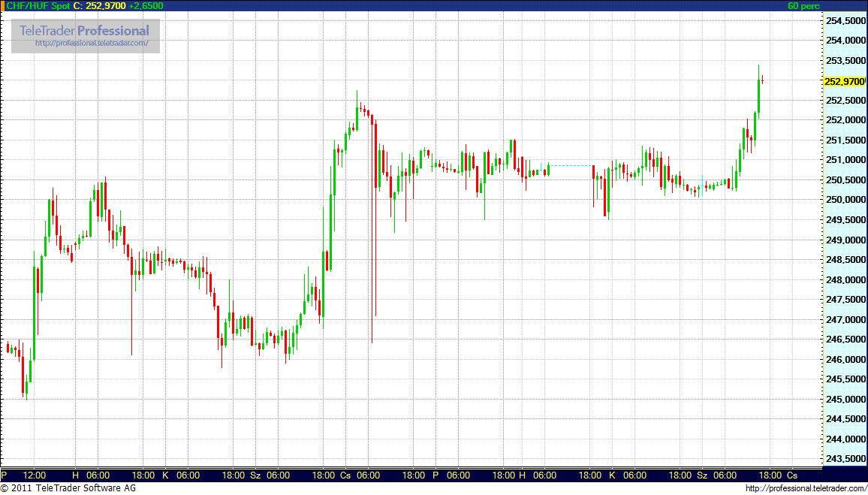Select the 12:00 time axis label
Screen dimensions: 868x495
(35, 475)
